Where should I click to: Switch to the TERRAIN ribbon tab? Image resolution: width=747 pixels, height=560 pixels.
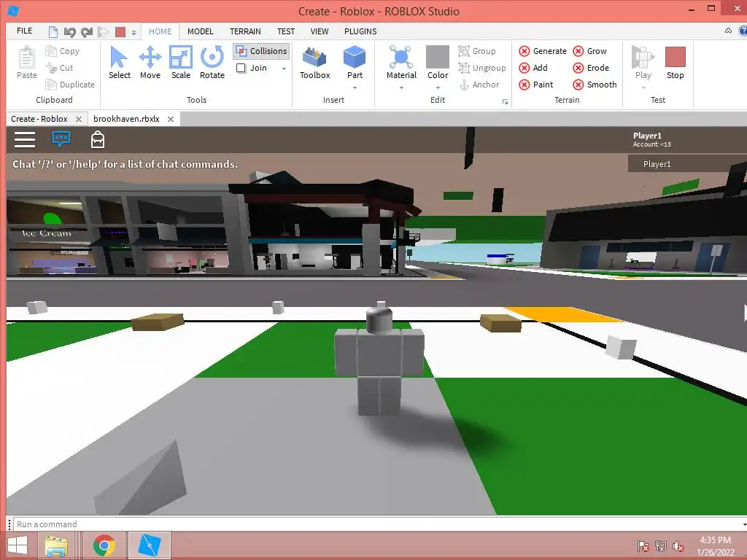coord(245,31)
